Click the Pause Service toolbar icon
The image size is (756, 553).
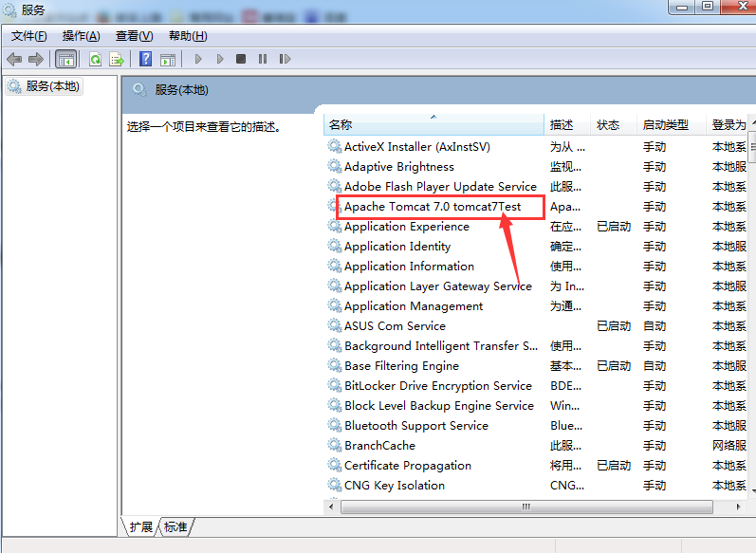(263, 59)
